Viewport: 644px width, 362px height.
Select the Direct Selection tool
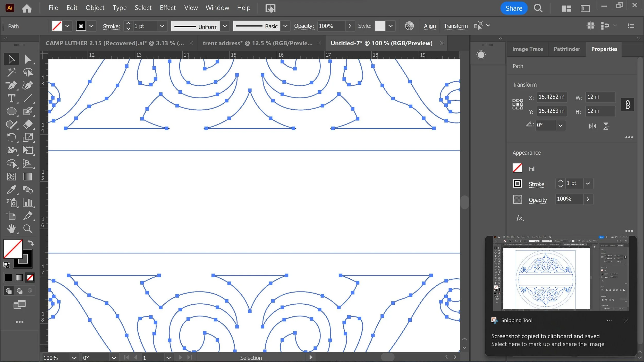(28, 59)
